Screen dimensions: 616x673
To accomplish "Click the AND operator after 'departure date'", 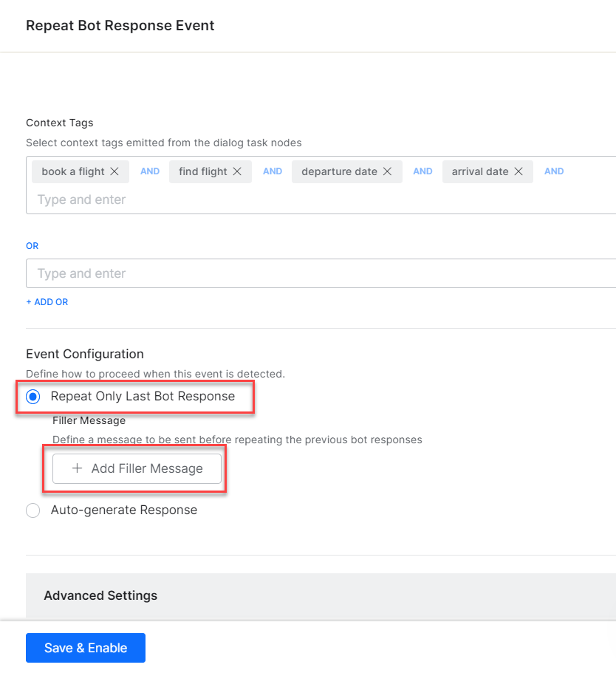I will pyautogui.click(x=422, y=171).
